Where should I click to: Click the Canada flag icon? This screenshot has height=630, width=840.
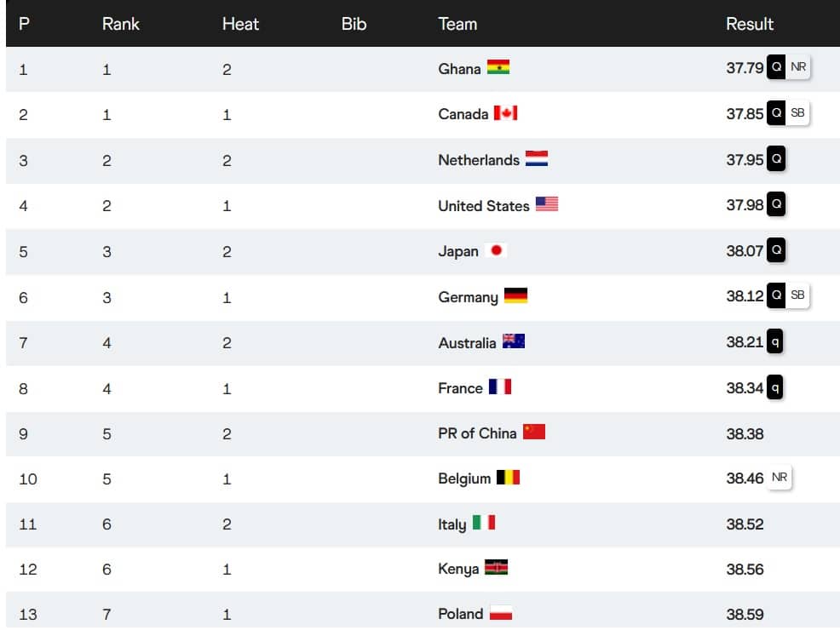coord(506,113)
